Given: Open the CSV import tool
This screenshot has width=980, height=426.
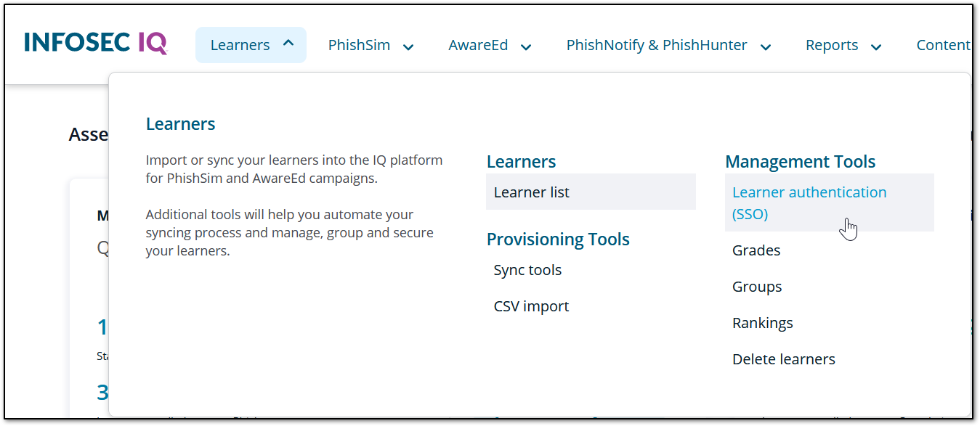Looking at the screenshot, I should tap(531, 306).
